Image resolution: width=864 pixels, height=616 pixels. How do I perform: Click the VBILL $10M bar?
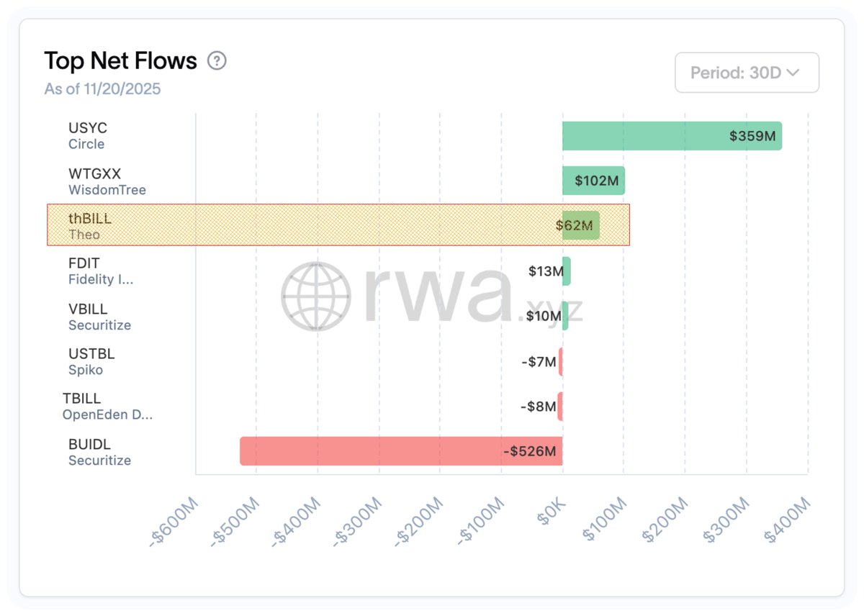click(565, 316)
